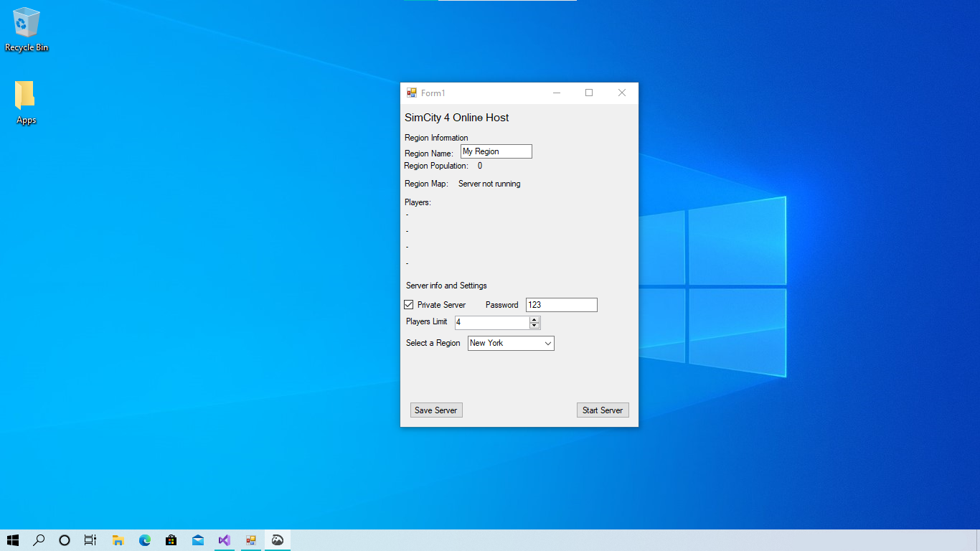Click the Save Server button
This screenshot has height=551, width=980.
pos(436,410)
